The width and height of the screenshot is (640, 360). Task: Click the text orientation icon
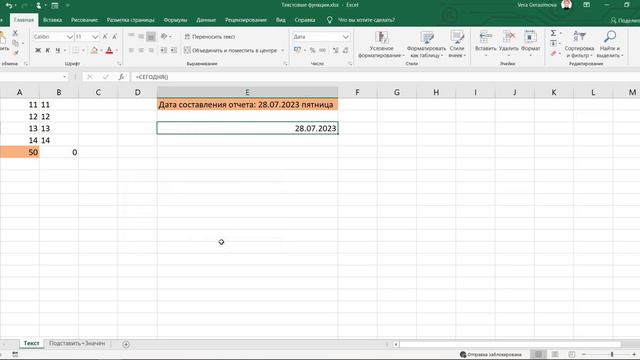164,36
